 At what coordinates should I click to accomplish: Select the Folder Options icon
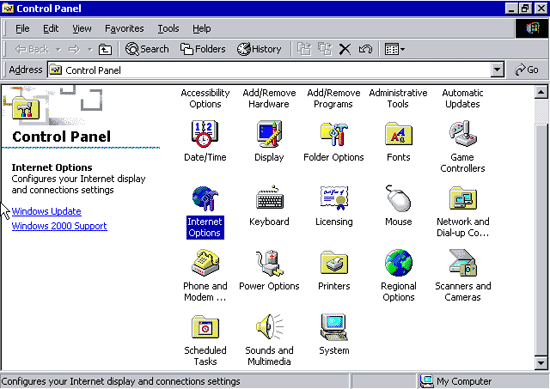(x=334, y=134)
